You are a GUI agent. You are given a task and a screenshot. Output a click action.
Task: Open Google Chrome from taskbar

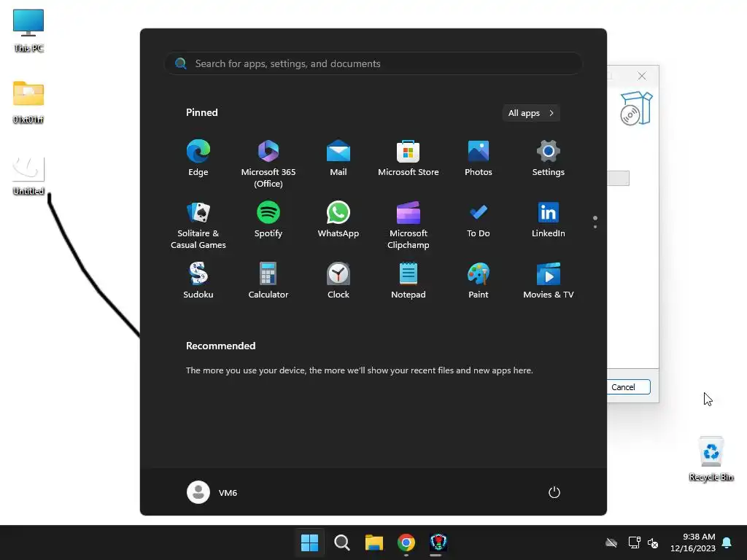pos(406,542)
